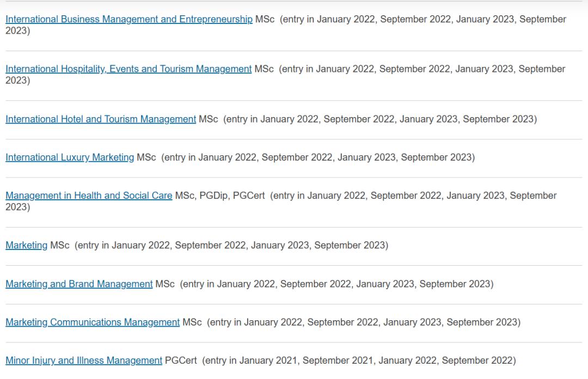Click the PGCert label beside Minor Injury link
This screenshot has height=379, width=588.
(x=181, y=360)
